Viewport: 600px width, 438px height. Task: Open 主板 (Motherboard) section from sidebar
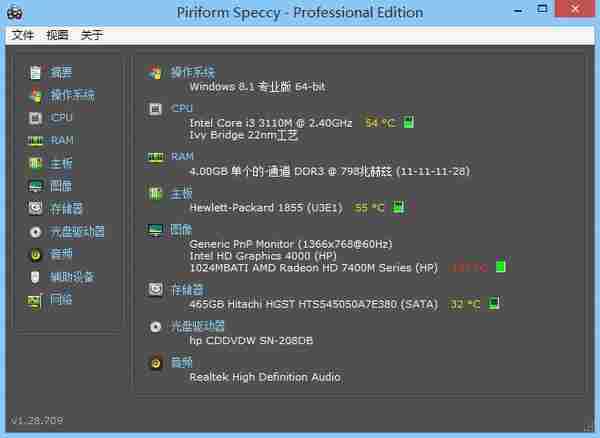[x=61, y=163]
